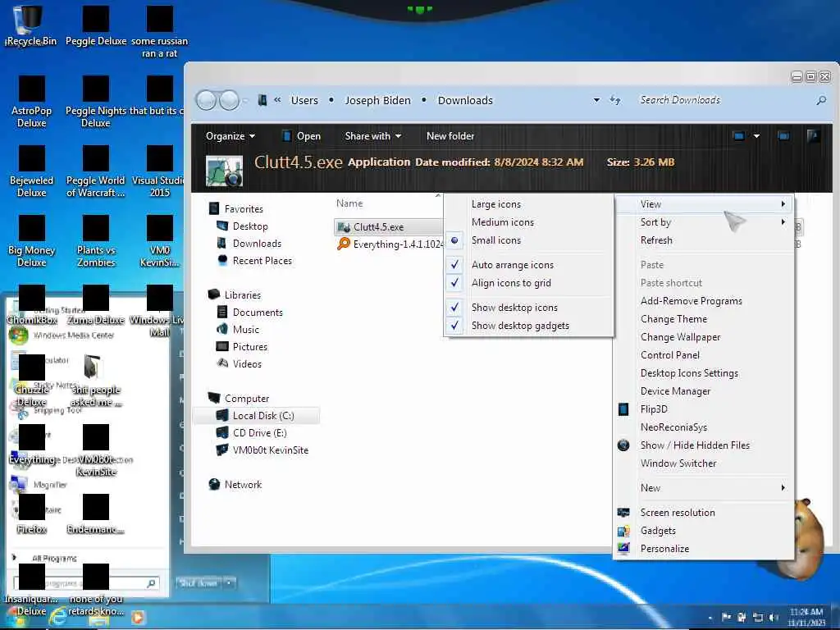Expand the Sort by submenu
This screenshot has height=630, width=840.
(x=703, y=221)
